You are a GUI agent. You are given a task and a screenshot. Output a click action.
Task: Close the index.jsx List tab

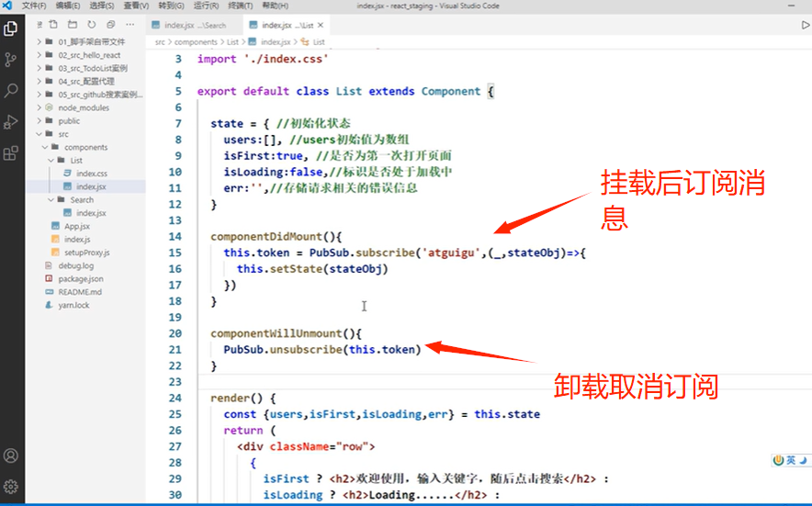click(321, 25)
